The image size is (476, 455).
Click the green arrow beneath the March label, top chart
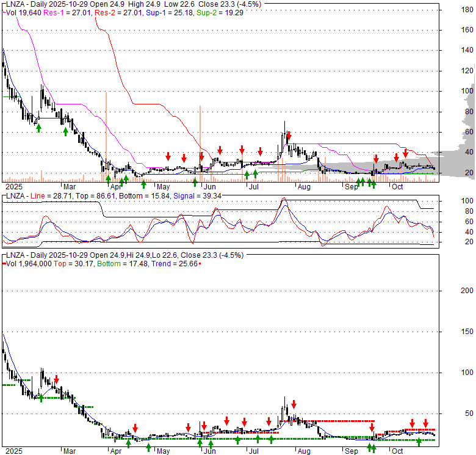65,131
